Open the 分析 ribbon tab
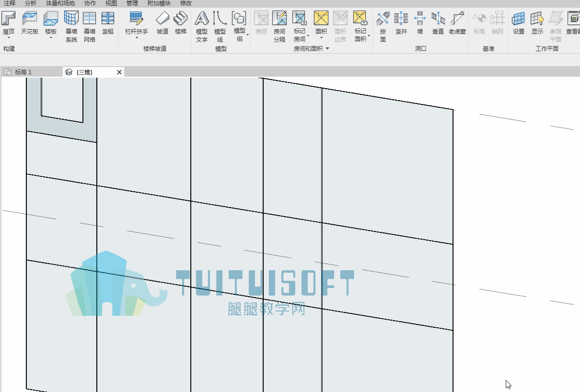Image resolution: width=580 pixels, height=392 pixels. 31,3
